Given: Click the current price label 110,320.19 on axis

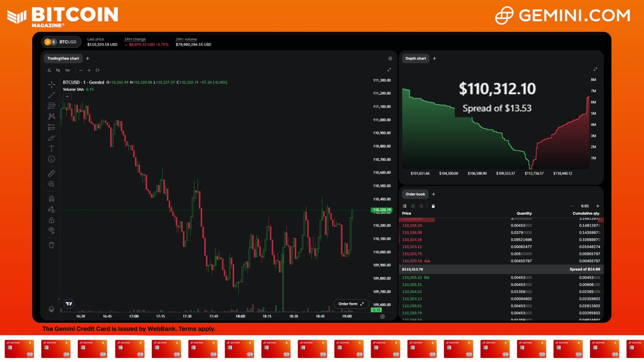Looking at the screenshot, I should click(x=382, y=210).
